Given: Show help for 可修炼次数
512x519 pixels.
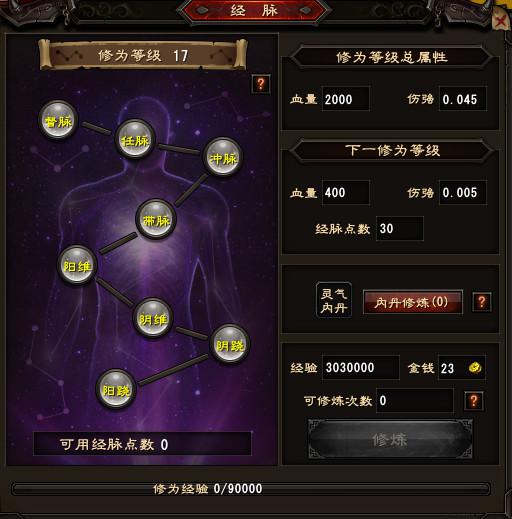Looking at the screenshot, I should coord(474,401).
